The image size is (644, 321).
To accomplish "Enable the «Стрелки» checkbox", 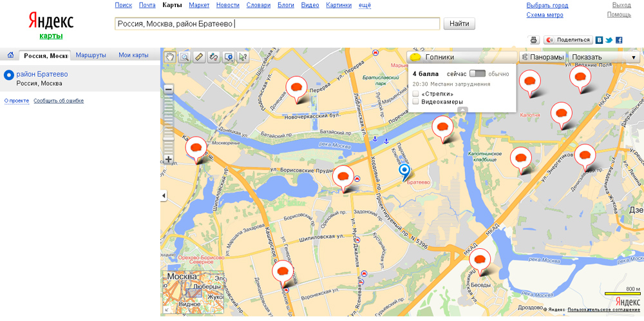I will (x=416, y=93).
